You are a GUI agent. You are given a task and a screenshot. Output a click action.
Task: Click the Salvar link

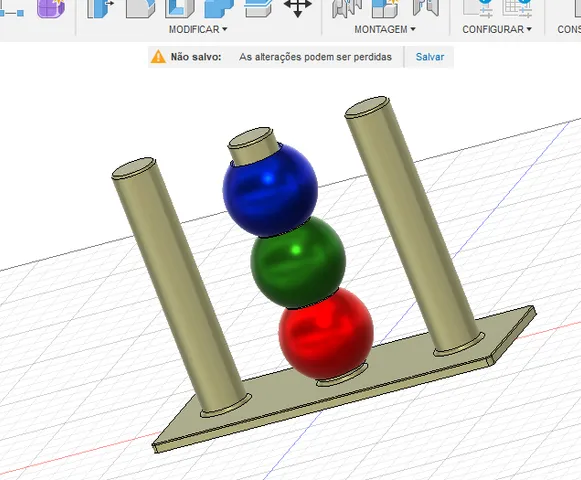(x=430, y=57)
